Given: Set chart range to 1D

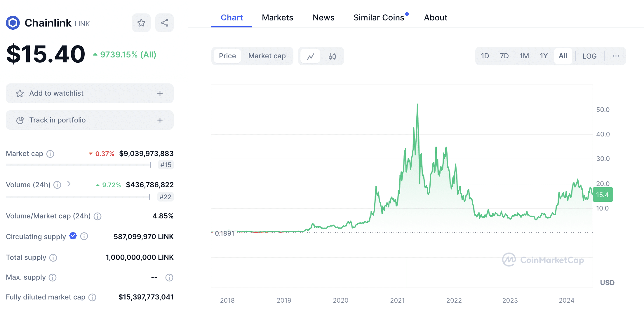Looking at the screenshot, I should (x=485, y=56).
